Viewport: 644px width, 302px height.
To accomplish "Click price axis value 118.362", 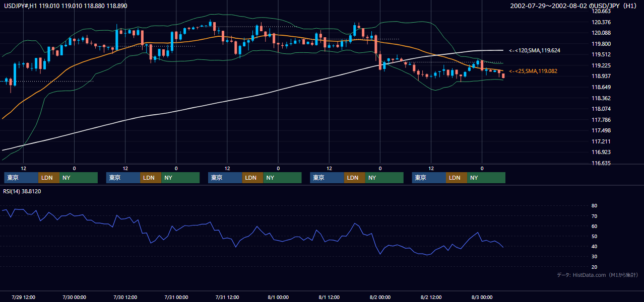I will pos(601,98).
